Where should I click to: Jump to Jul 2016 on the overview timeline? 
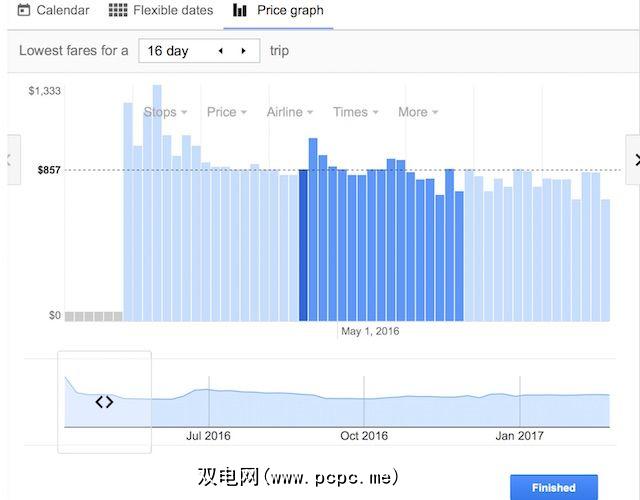pos(208,436)
